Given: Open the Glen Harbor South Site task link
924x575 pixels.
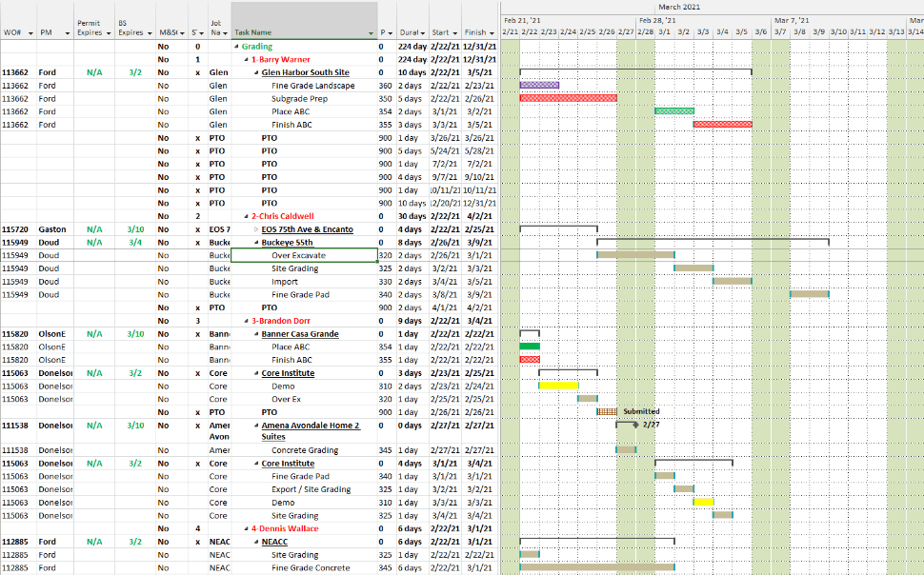Looking at the screenshot, I should pos(305,72).
